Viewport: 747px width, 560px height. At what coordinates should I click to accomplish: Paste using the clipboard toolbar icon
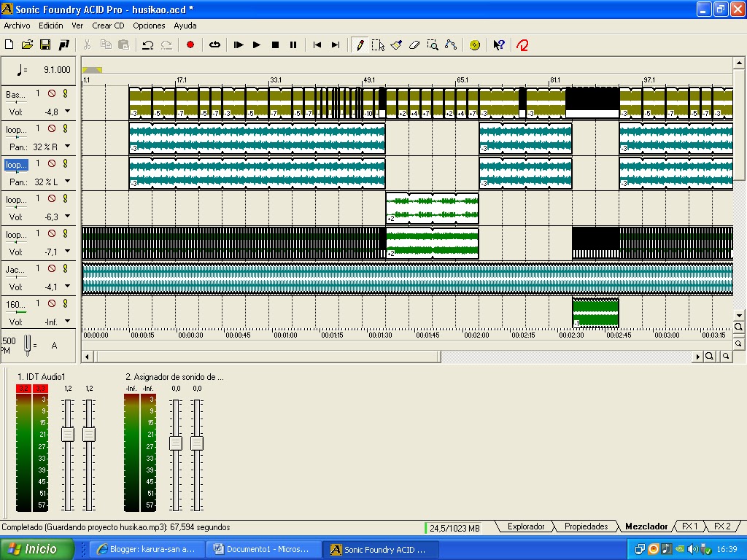(123, 44)
